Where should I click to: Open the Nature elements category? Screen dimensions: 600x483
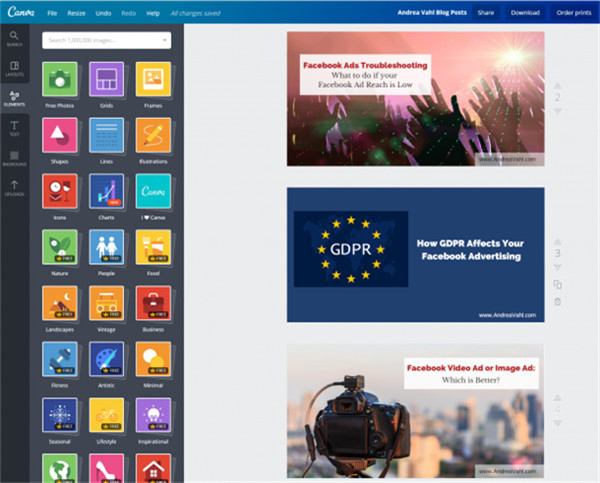pos(60,247)
